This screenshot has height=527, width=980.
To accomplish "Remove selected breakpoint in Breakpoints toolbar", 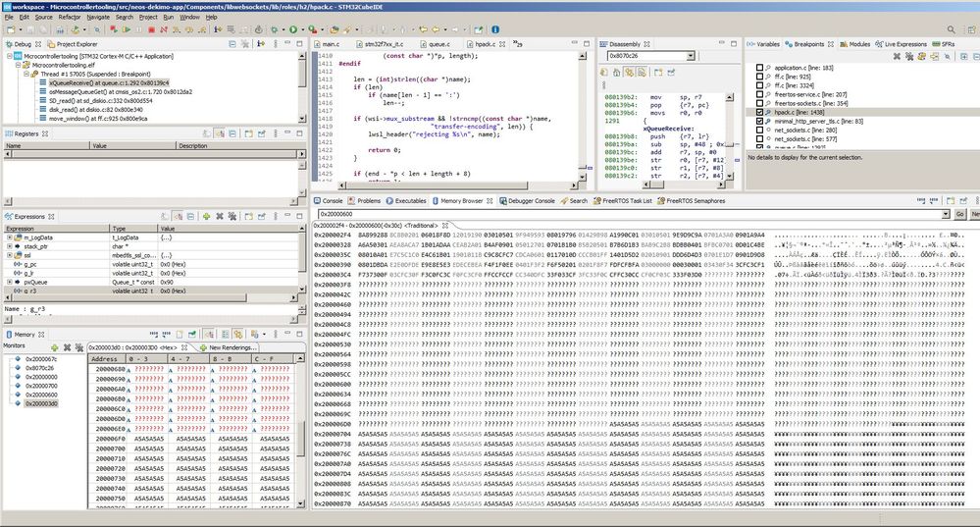I will click(x=897, y=56).
